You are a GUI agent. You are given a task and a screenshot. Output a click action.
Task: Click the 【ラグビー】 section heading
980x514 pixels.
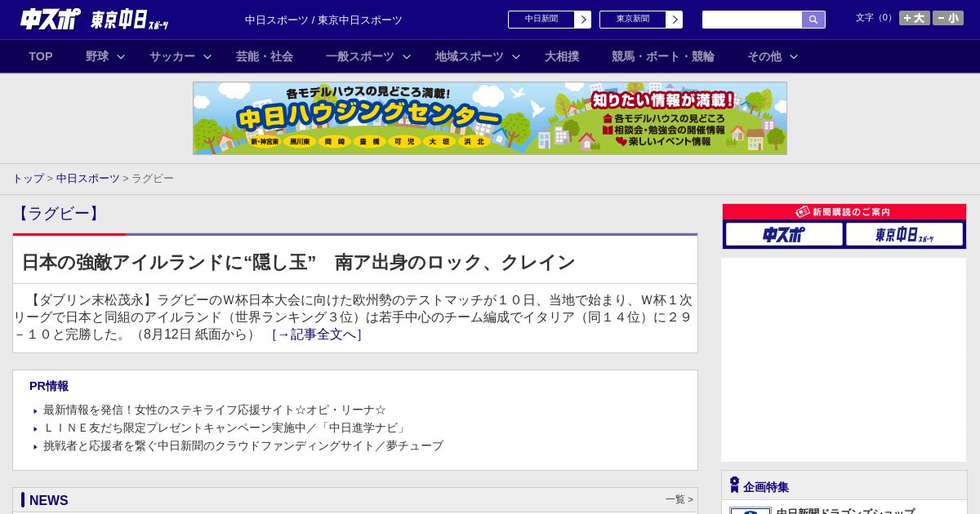click(58, 214)
